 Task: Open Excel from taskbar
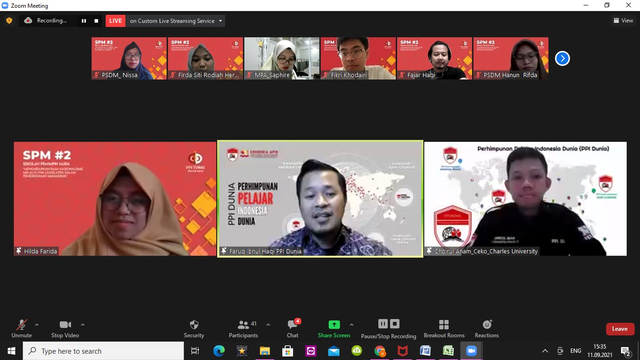(448, 351)
